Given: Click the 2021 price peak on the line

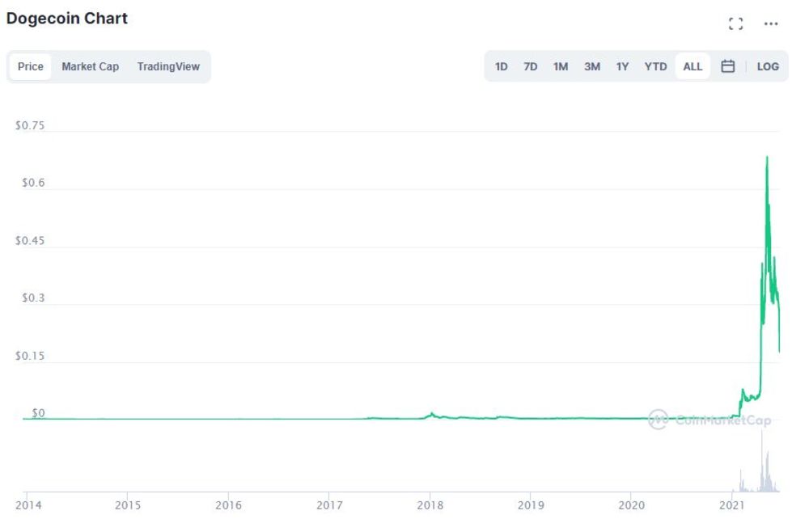Looking at the screenshot, I should [767, 158].
